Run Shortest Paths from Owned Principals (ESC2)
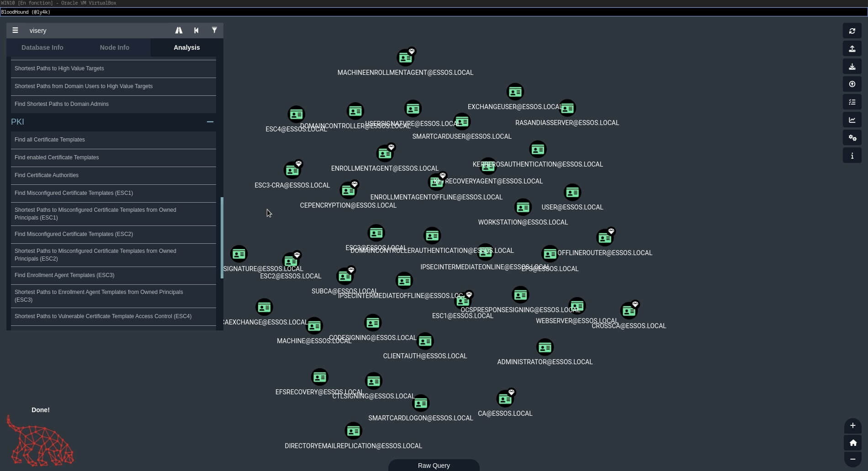The image size is (868, 471). point(113,255)
